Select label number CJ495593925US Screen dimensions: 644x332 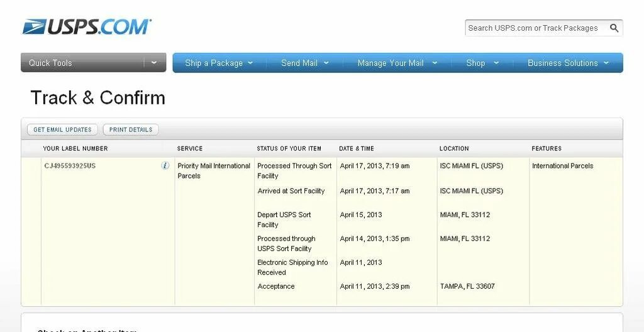tap(70, 166)
